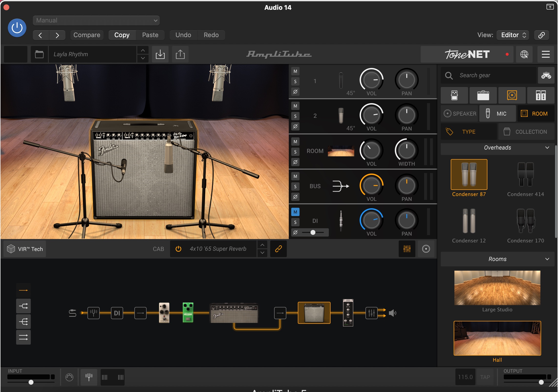This screenshot has width=558, height=392.
Task: Click the TAP tempo button
Action: (x=485, y=377)
